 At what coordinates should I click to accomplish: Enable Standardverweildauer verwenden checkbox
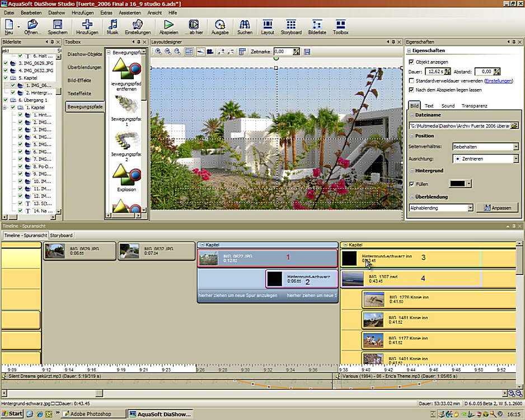point(412,81)
